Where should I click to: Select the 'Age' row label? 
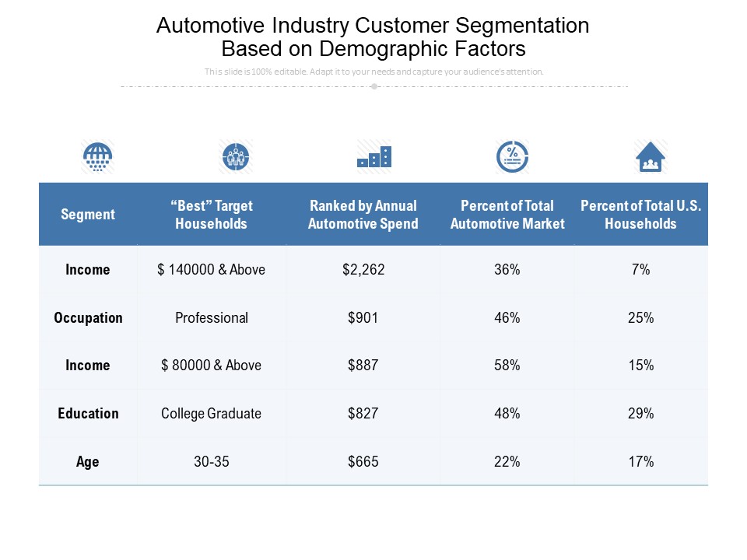coord(88,462)
